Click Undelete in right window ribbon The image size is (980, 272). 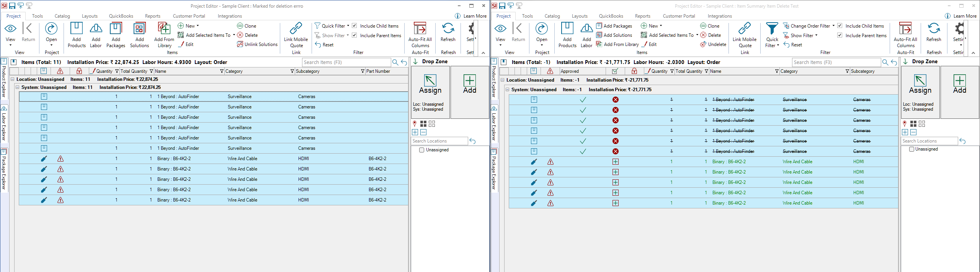(x=713, y=44)
